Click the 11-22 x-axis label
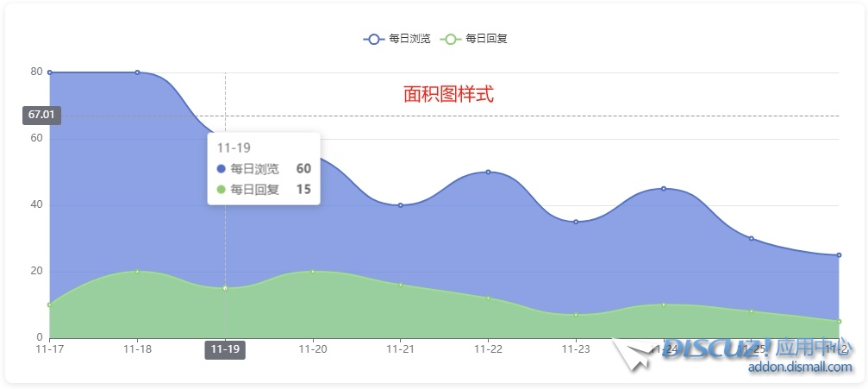The image size is (868, 389). coord(488,349)
